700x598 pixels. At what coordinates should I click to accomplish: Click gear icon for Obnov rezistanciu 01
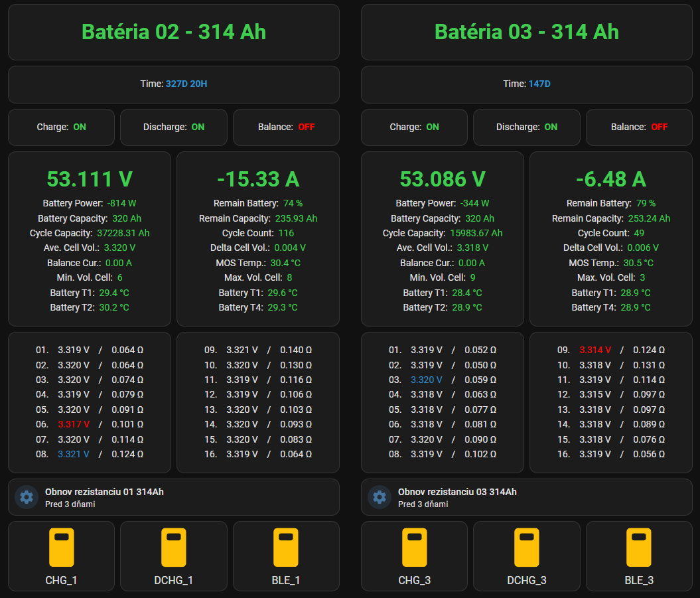tap(27, 497)
